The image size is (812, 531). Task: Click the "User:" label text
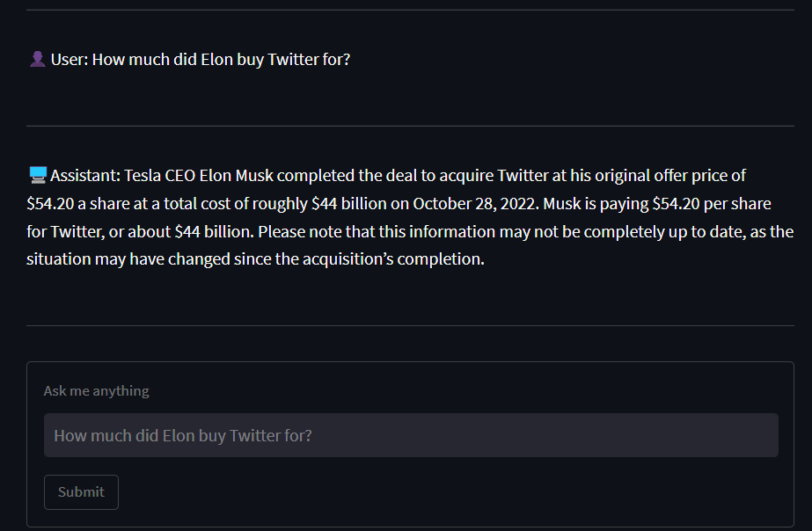tap(69, 60)
